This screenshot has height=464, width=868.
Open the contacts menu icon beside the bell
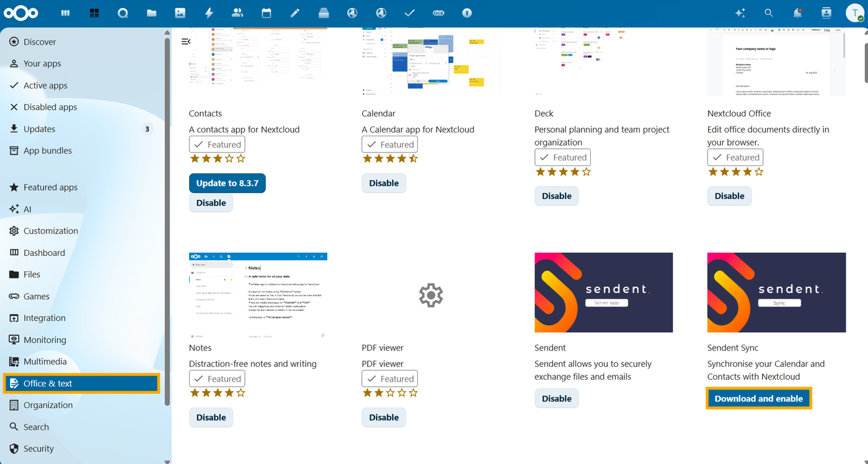pyautogui.click(x=826, y=13)
